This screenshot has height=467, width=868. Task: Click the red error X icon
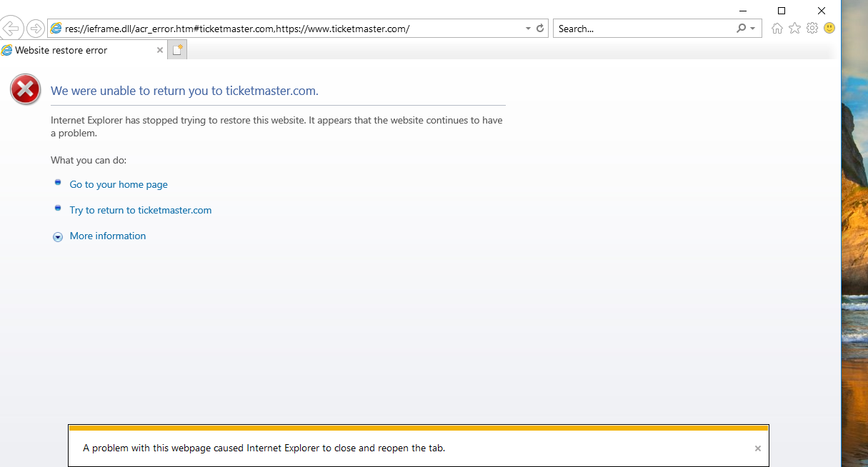click(25, 89)
